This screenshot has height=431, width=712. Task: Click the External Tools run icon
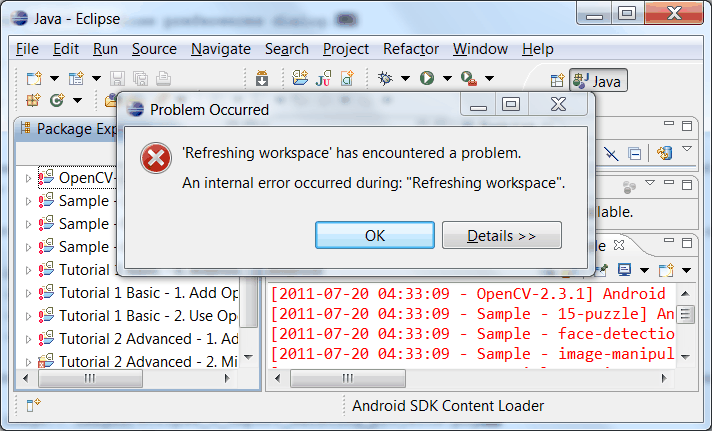(x=469, y=79)
